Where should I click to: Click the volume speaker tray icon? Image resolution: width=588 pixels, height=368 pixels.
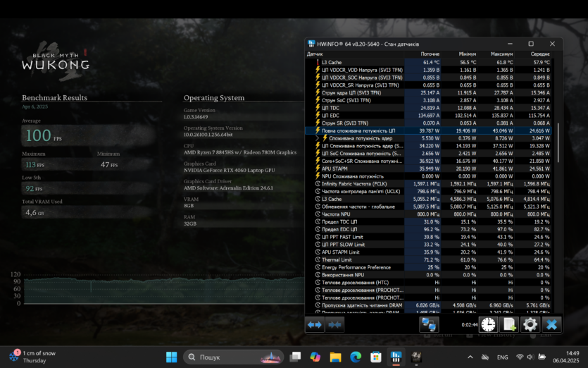point(530,357)
